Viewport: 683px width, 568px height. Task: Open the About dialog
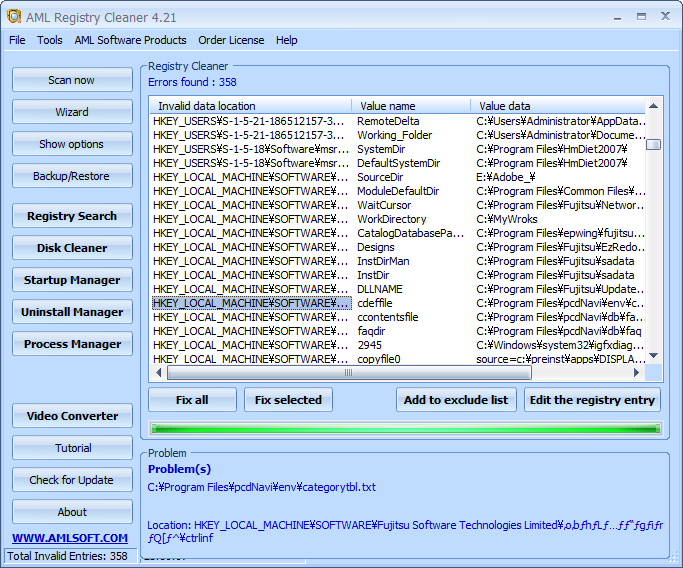(x=72, y=512)
